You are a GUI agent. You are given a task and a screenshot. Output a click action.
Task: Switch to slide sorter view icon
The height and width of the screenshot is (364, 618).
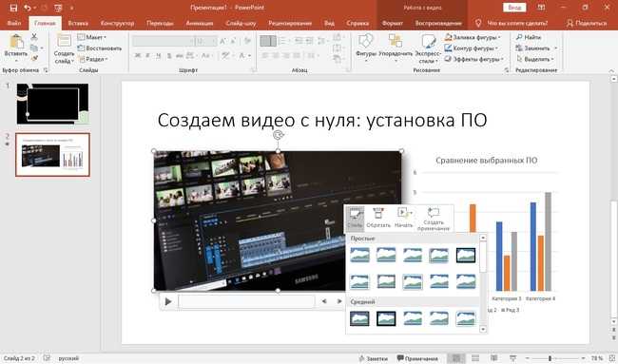pyautogui.click(x=475, y=358)
